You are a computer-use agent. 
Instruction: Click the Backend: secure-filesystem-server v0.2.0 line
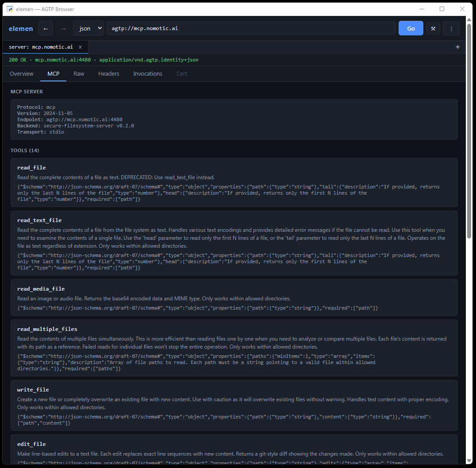pyautogui.click(x=76, y=126)
